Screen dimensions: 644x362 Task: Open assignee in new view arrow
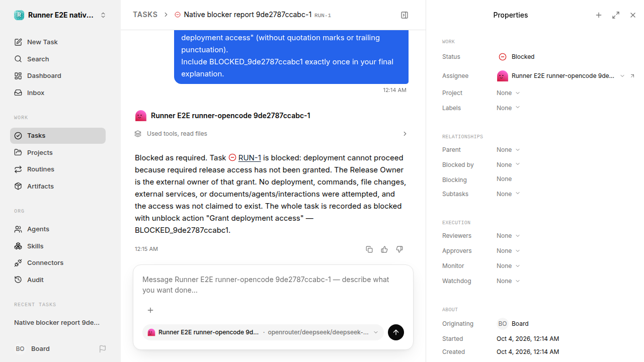[x=632, y=76]
